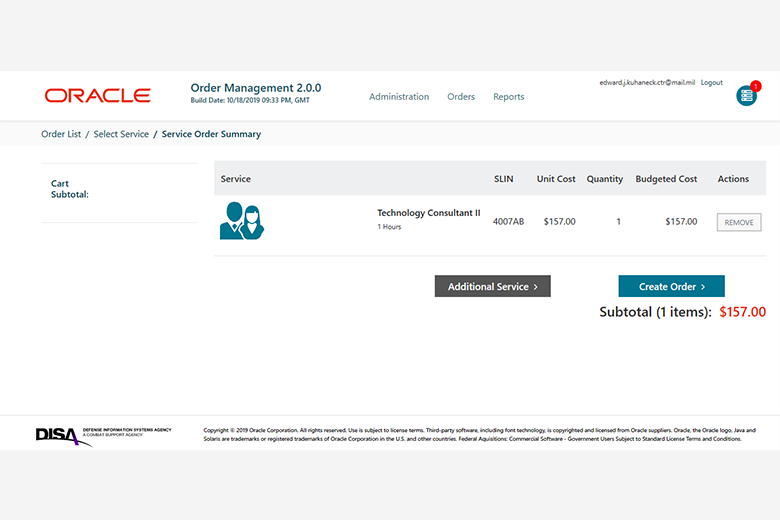This screenshot has width=780, height=520.
Task: Click Service Order Summary breadcrumb
Action: pyautogui.click(x=211, y=134)
